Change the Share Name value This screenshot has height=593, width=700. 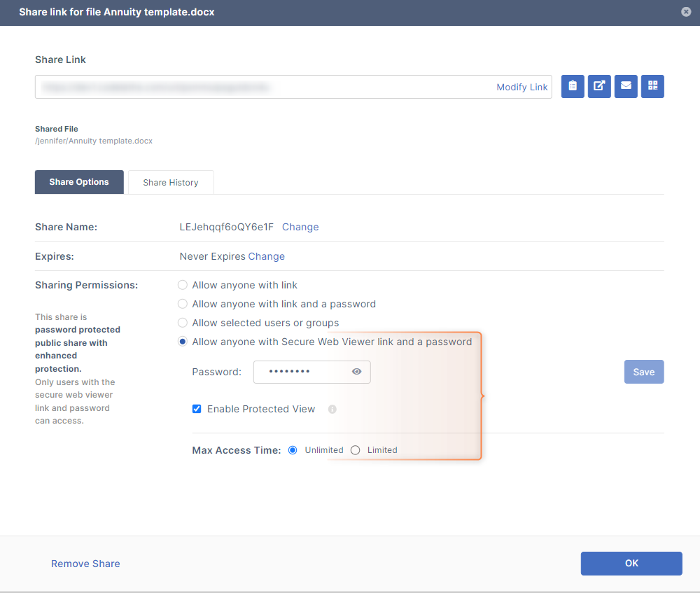click(300, 227)
